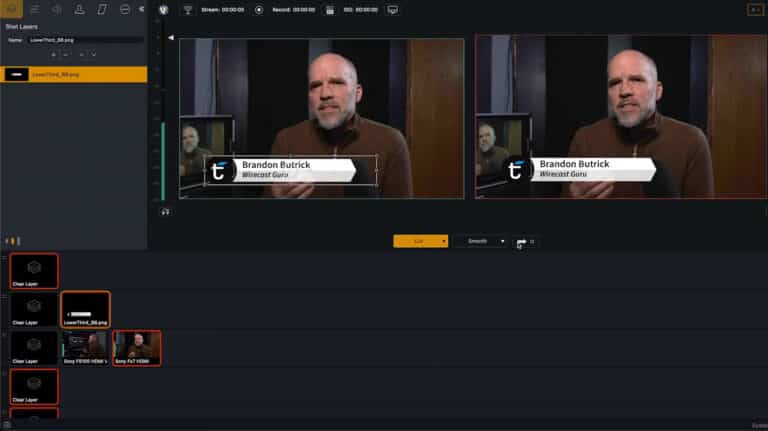Click the Clear Layer shot in top row
This screenshot has width=768, height=431.
pyautogui.click(x=34, y=271)
